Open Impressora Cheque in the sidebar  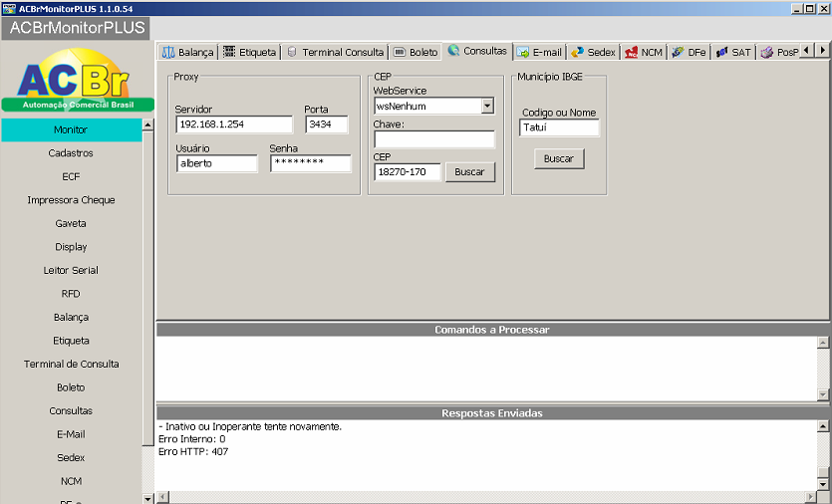click(x=71, y=200)
